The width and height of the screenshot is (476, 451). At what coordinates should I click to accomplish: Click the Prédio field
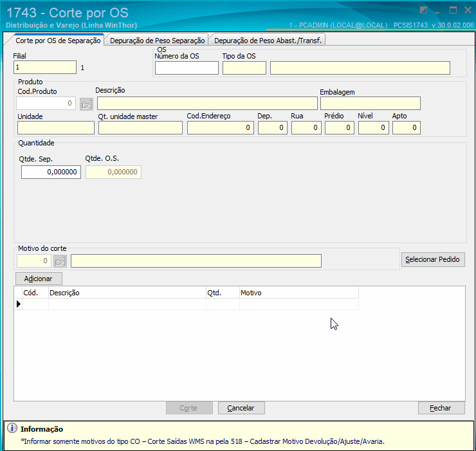[x=340, y=128]
